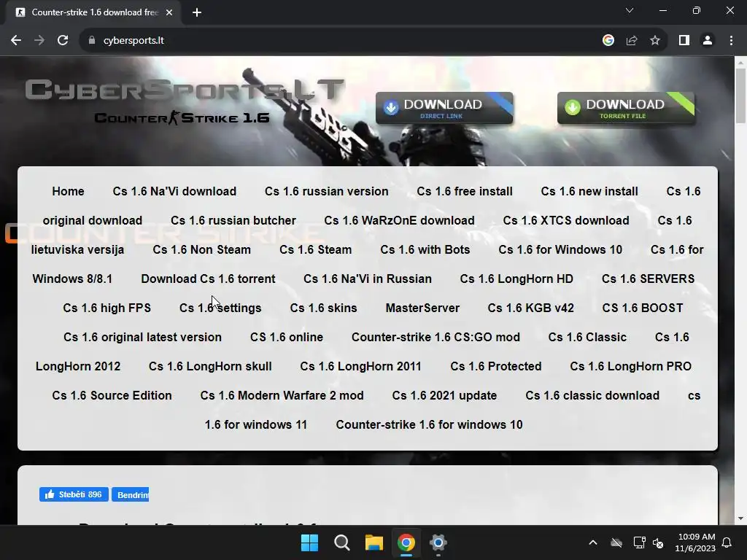Bookmark this page with the star
The image size is (747, 560).
point(655,41)
